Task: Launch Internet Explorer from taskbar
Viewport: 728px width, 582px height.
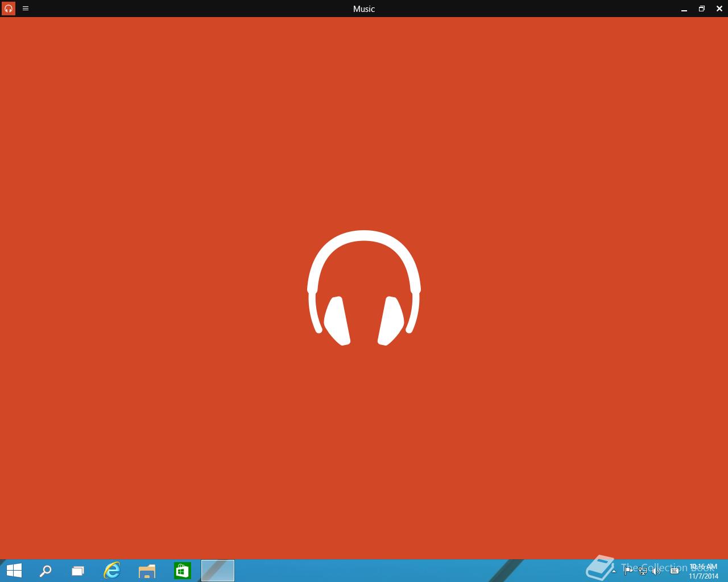Action: [x=113, y=571]
